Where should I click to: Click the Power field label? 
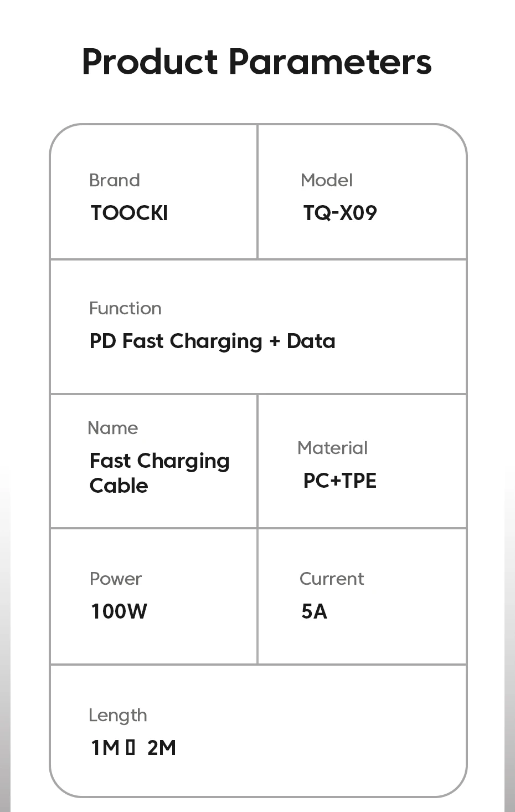[x=116, y=579]
